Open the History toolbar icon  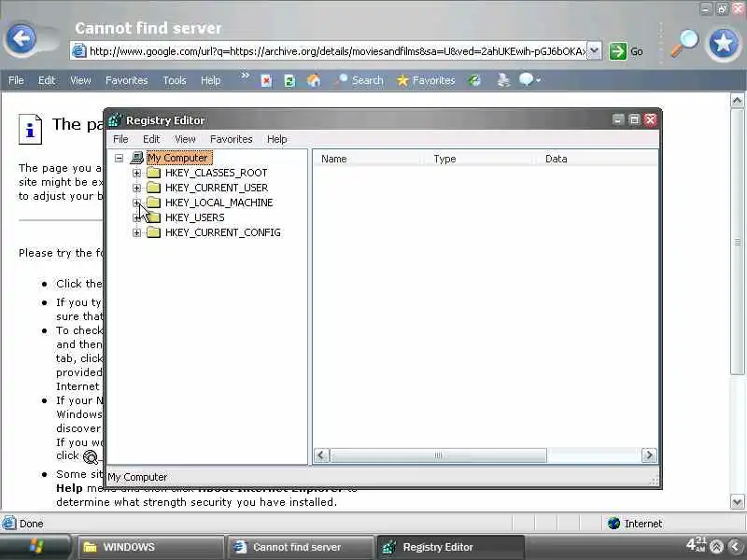click(474, 80)
